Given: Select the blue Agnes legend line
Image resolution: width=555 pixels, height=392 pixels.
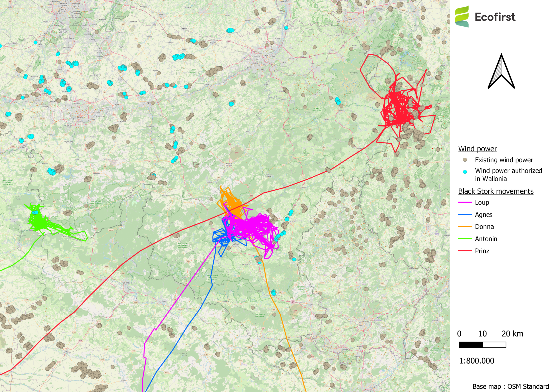Looking at the screenshot, I should click(x=465, y=214).
